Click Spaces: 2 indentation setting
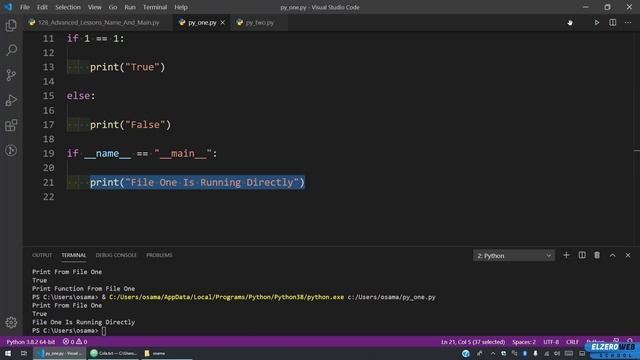Viewport: 640px width, 360px height. [524, 342]
